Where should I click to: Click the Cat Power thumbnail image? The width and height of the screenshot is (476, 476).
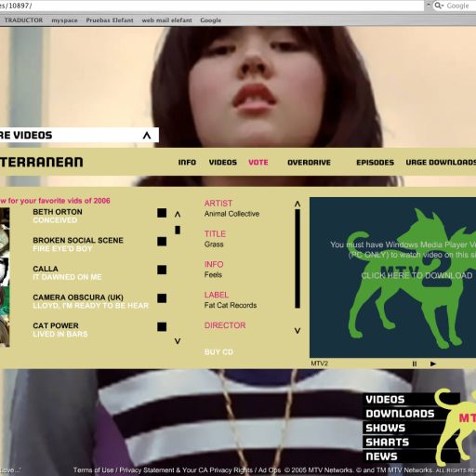point(5,332)
